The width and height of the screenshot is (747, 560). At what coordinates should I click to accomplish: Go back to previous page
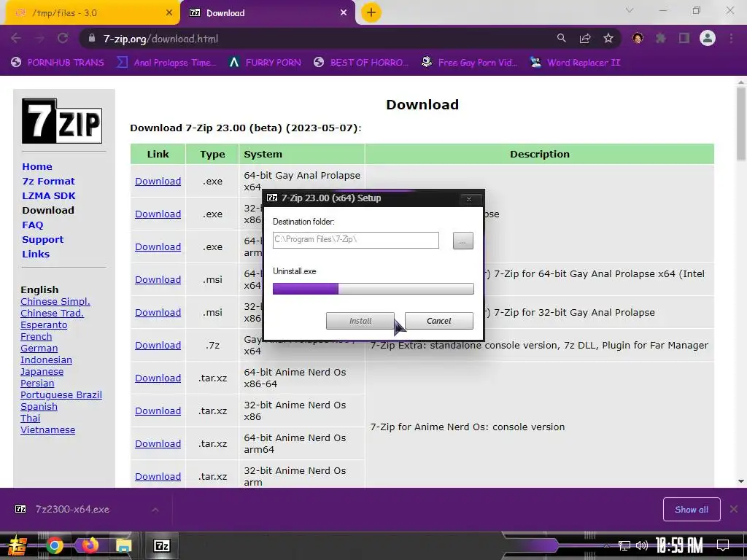(16, 39)
